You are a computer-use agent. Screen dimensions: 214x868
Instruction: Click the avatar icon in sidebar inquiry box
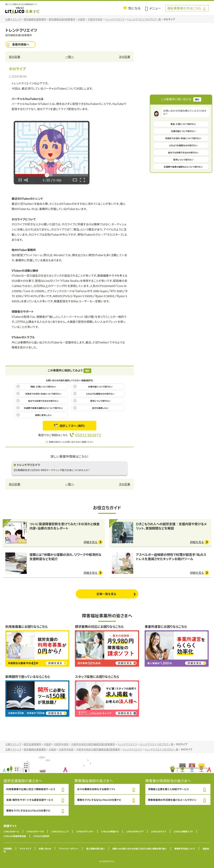click(x=156, y=113)
